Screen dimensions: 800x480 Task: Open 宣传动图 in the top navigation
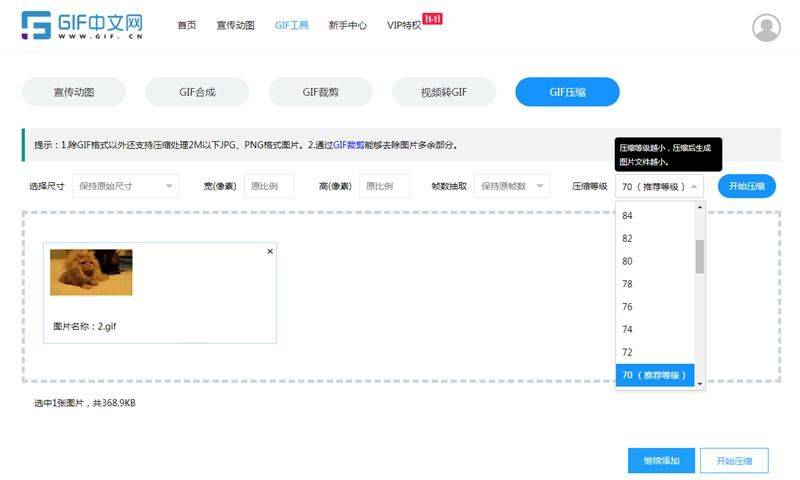point(235,25)
